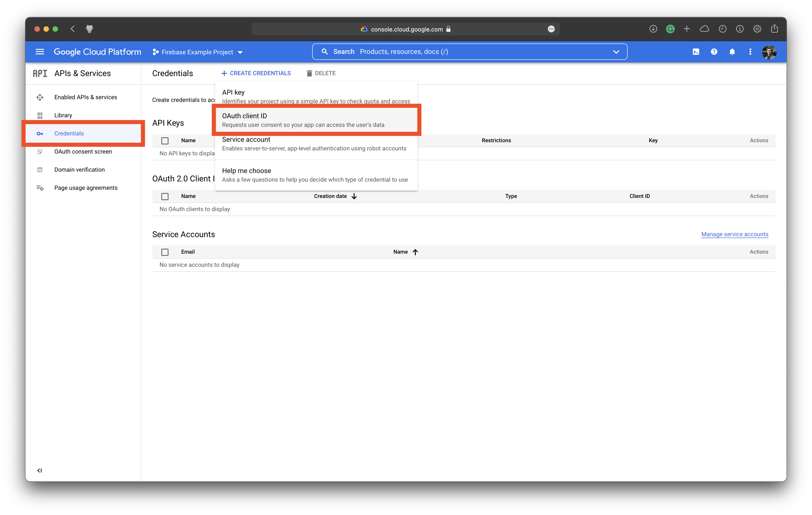Check the API Keys select-all checkbox
The image size is (812, 515).
click(x=165, y=141)
